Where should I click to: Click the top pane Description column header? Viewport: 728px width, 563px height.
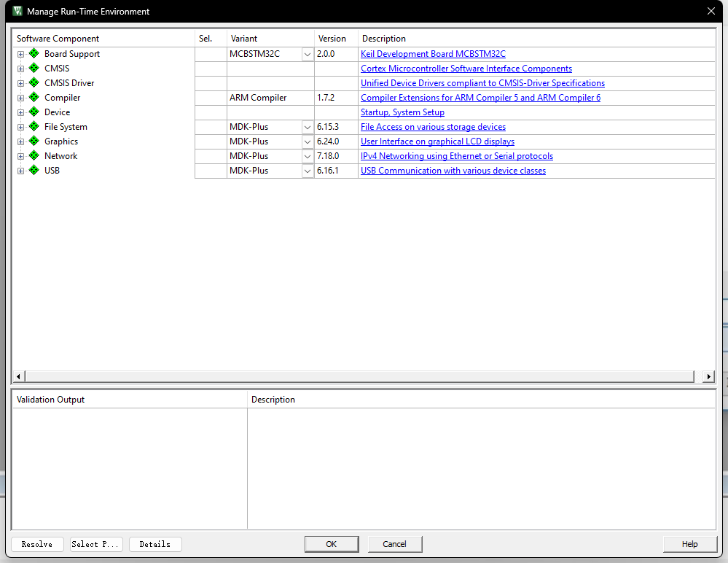point(536,39)
